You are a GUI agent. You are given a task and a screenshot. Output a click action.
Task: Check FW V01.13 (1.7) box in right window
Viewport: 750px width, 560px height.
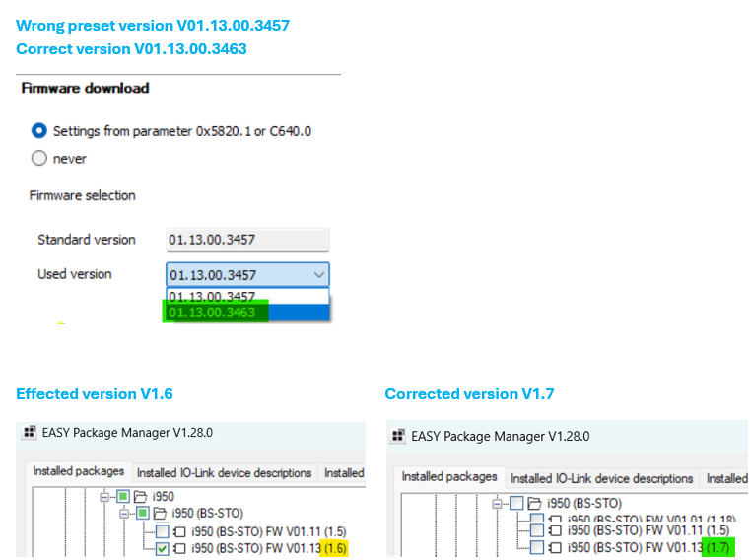pyautogui.click(x=537, y=547)
